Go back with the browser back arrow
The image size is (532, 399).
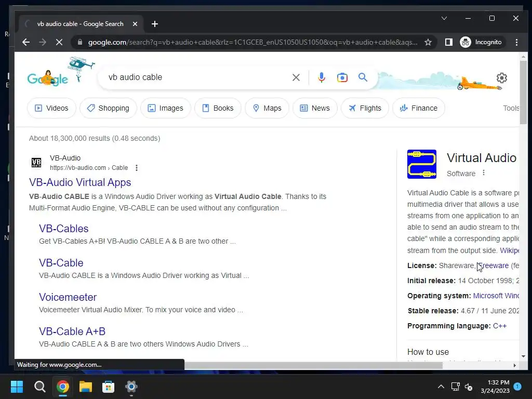point(26,42)
